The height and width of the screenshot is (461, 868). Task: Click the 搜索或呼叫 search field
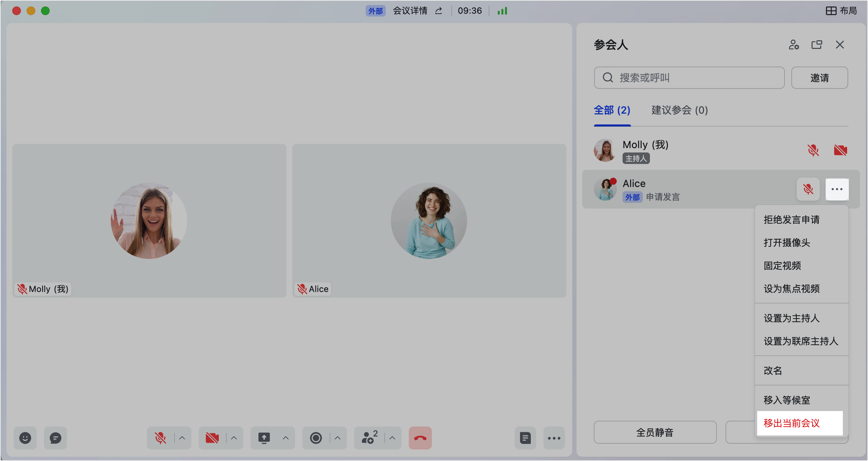[689, 78]
